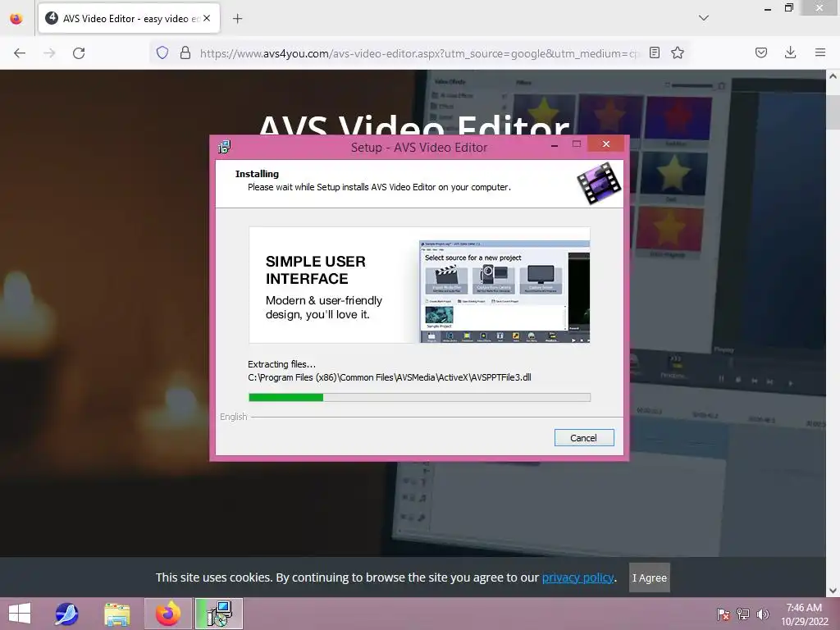Click the AVS film strip logo

coord(599,183)
